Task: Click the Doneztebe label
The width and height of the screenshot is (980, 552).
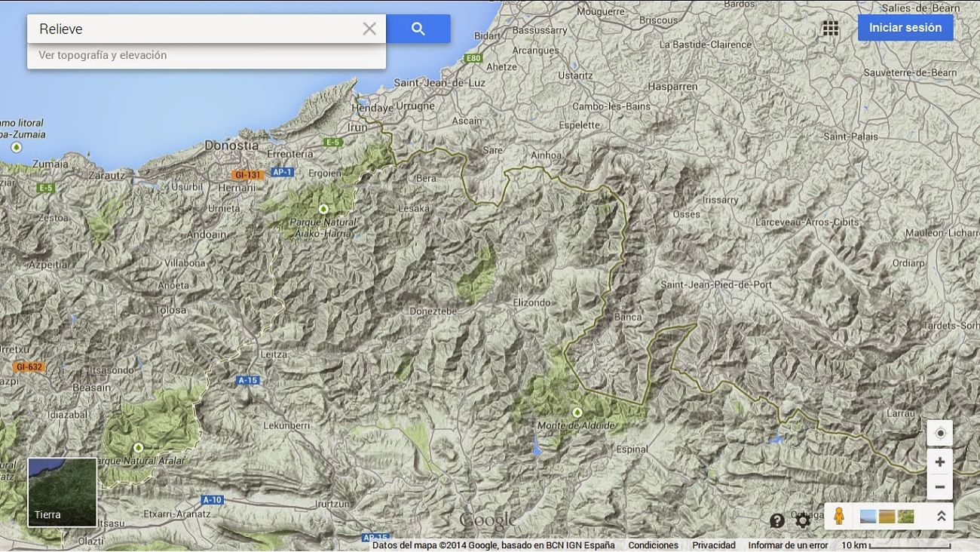Action: pos(433,311)
